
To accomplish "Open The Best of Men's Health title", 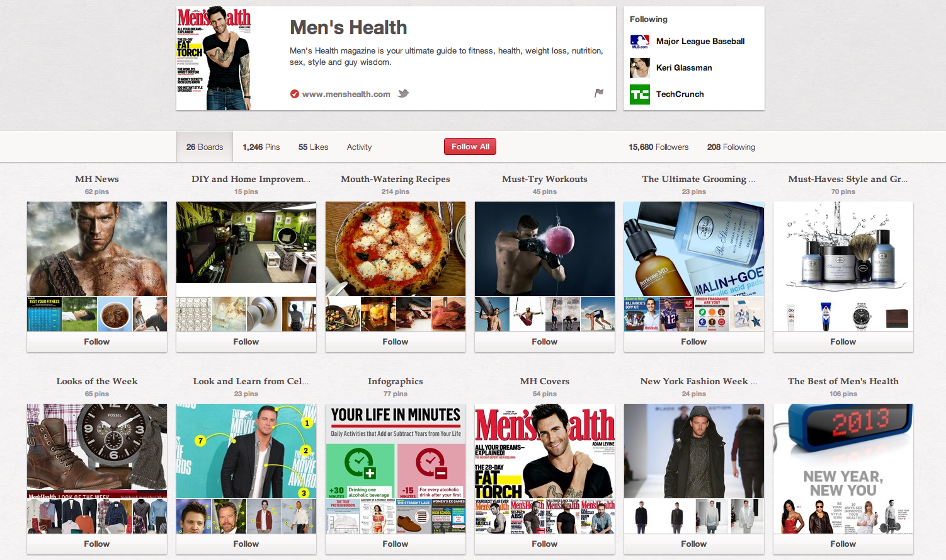I will tap(843, 381).
